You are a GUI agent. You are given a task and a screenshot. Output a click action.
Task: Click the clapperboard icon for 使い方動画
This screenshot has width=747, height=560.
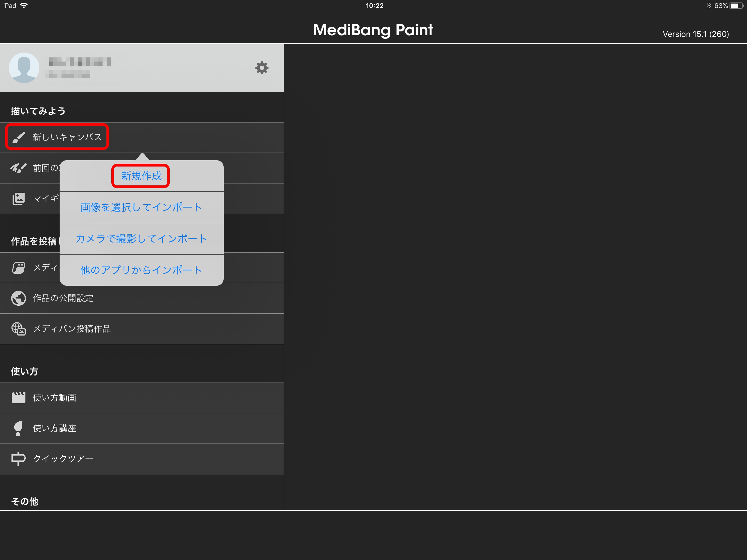pyautogui.click(x=19, y=398)
